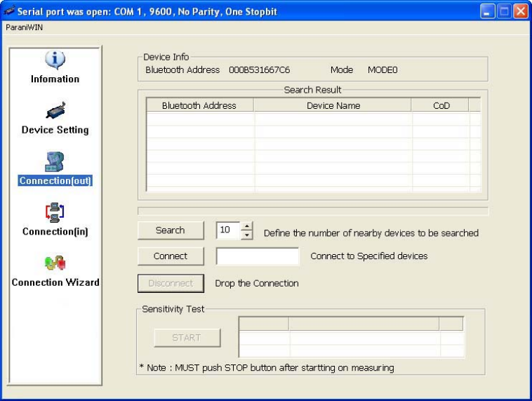Viewport: 532px width, 401px height.
Task: Select the Device Setting label
Action: (55, 130)
